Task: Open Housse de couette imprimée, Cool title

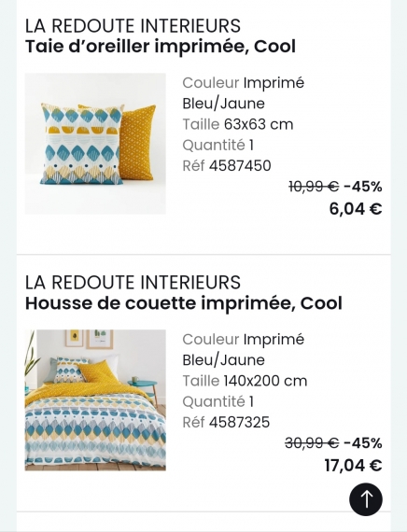Action: click(184, 303)
